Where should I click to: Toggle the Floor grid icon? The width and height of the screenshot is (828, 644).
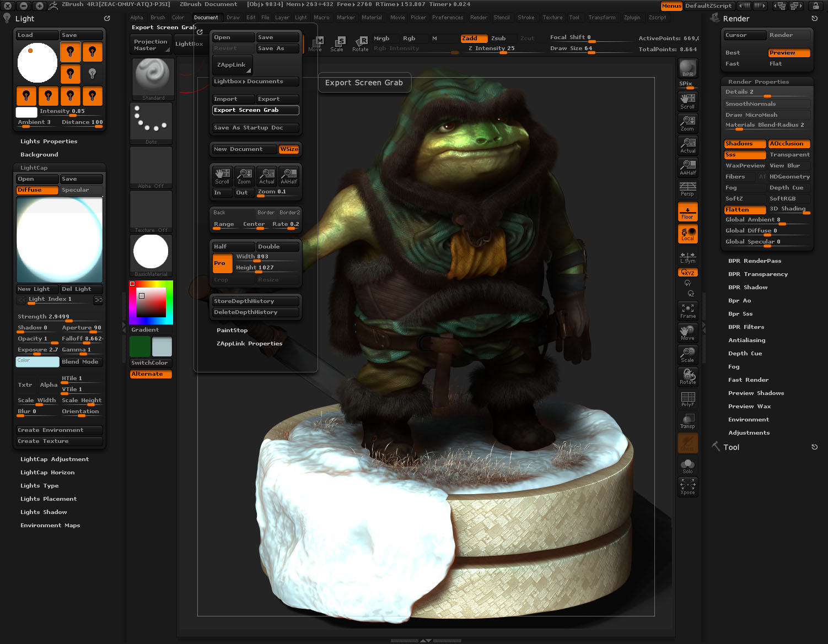click(687, 212)
